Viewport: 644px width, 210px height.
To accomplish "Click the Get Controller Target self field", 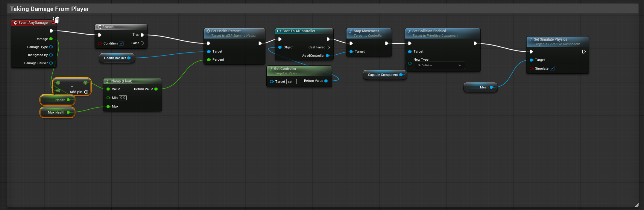I will click(x=291, y=82).
